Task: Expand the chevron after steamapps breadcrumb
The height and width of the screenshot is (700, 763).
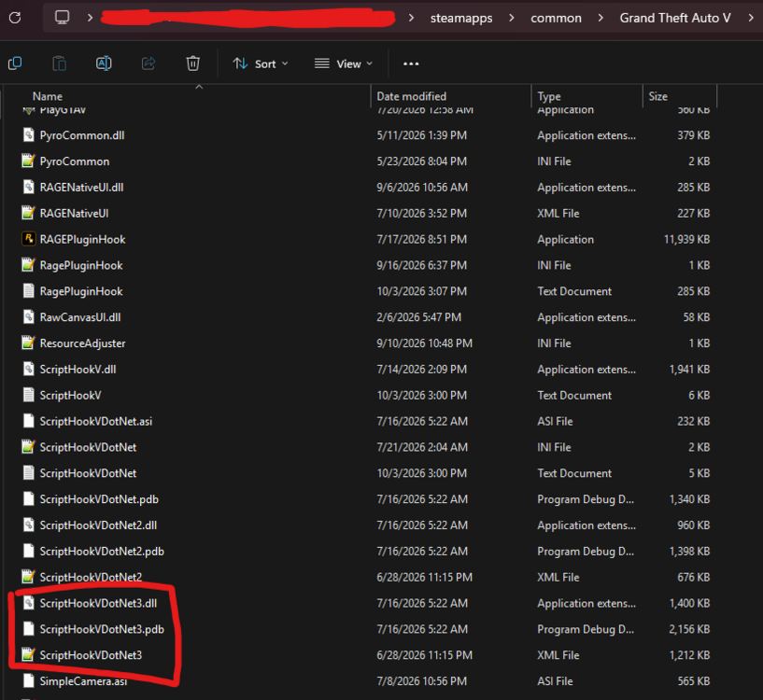Action: pos(512,18)
